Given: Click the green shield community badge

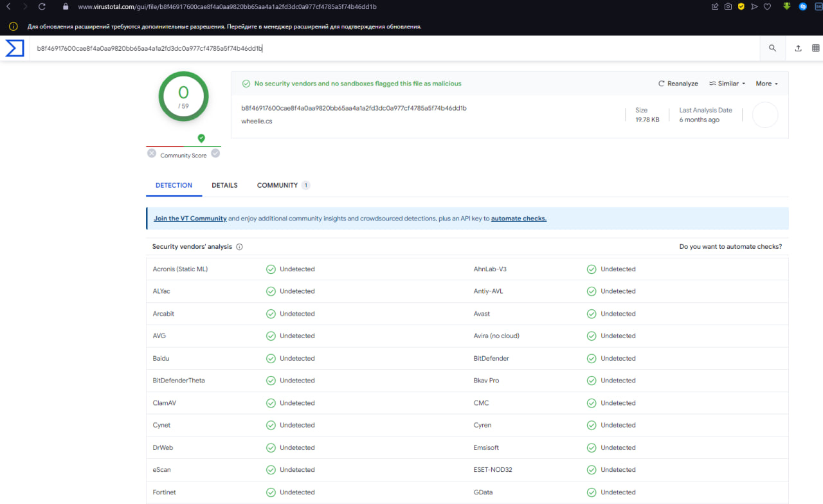Looking at the screenshot, I should pyautogui.click(x=201, y=138).
